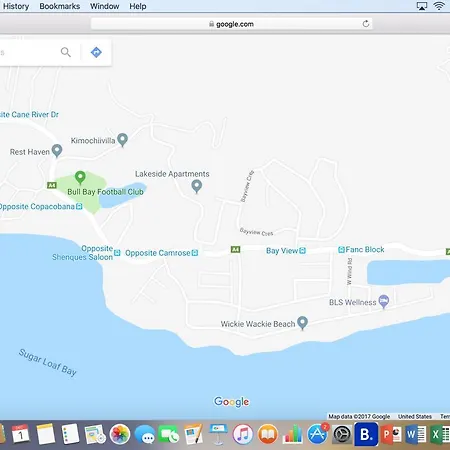Open Photos from the Dock
450x450 pixels.
[x=120, y=434]
